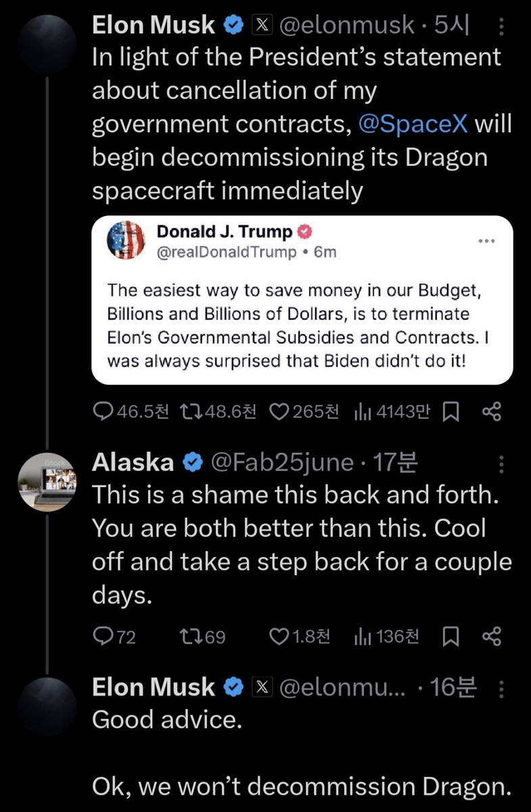
Task: Bookmark Elon Musk's top post
Action: tap(450, 411)
